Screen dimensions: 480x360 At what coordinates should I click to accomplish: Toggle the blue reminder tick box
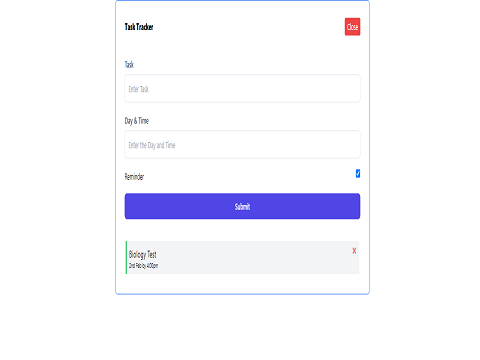358,173
